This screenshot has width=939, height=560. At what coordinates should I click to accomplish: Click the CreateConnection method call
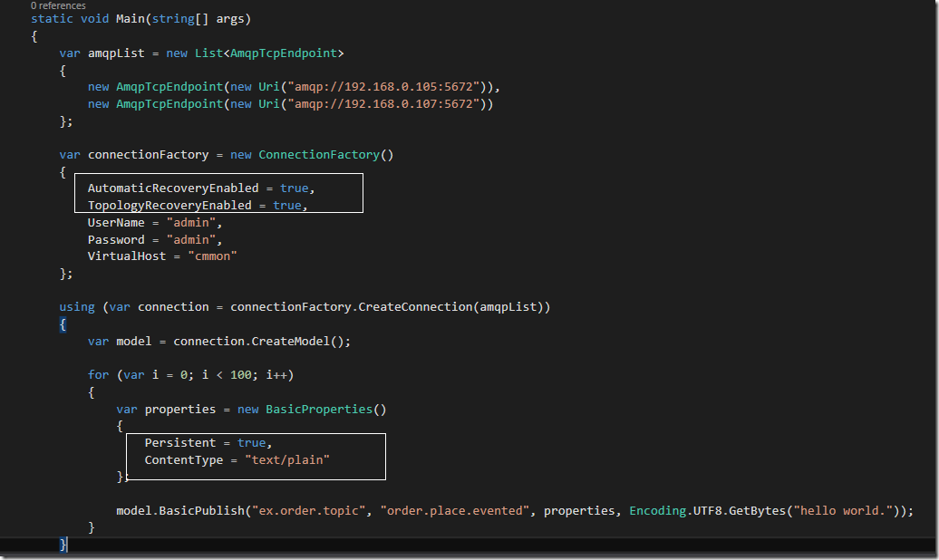[x=414, y=307]
